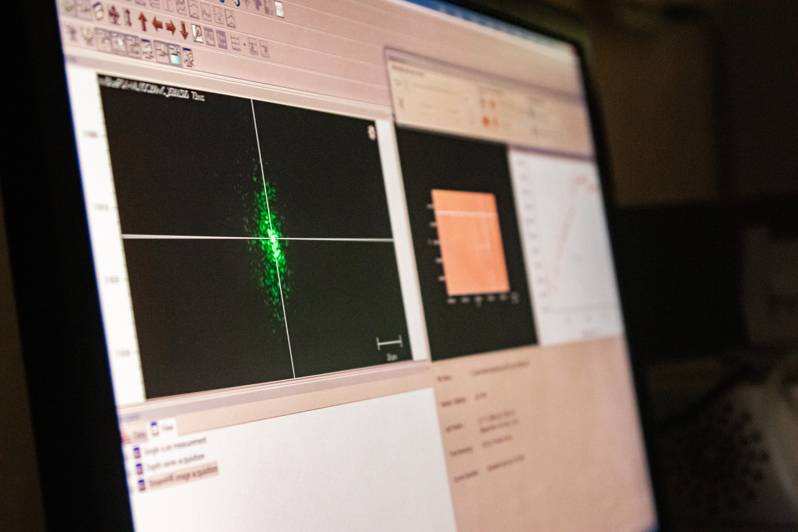The image size is (798, 532).
Task: Click the small icon at top-right of video image
Action: 371,132
